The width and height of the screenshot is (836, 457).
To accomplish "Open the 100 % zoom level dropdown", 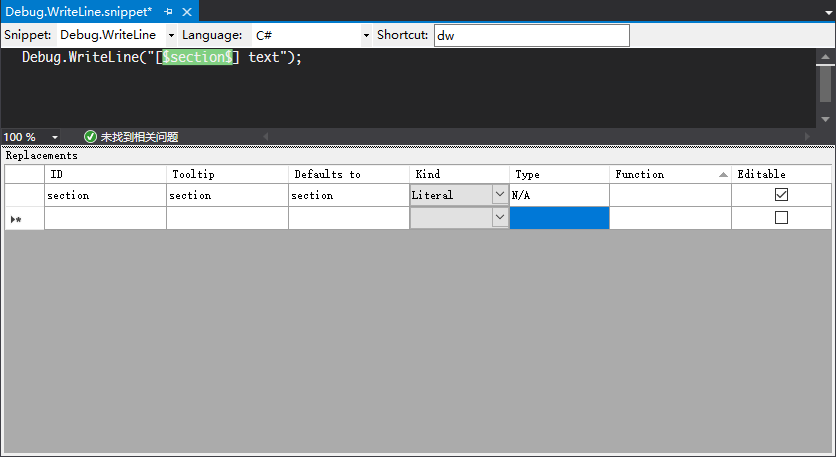I will click(54, 136).
